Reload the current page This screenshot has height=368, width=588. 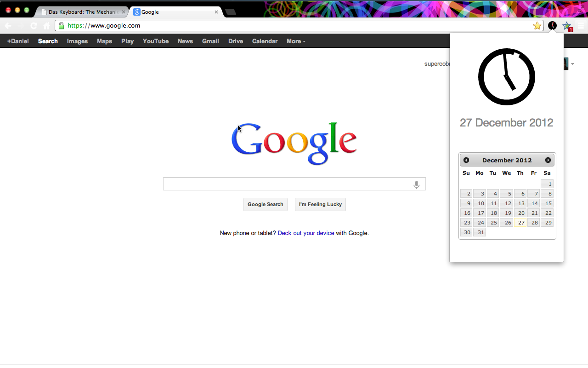tap(34, 26)
